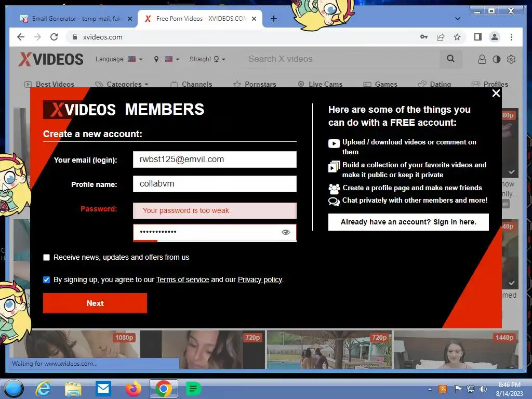Viewport: 532px width, 399px height.
Task: Click the Profile name input field
Action: tap(215, 184)
